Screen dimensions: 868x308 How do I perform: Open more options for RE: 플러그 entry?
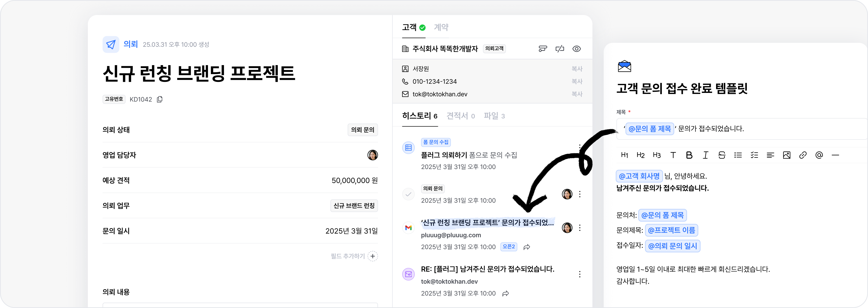tap(580, 274)
